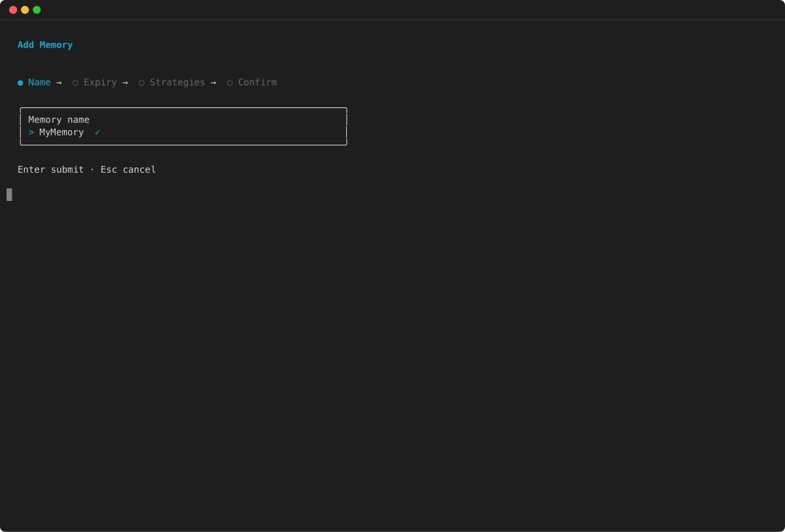
Task: Select the Confirm step circle
Action: click(x=230, y=82)
